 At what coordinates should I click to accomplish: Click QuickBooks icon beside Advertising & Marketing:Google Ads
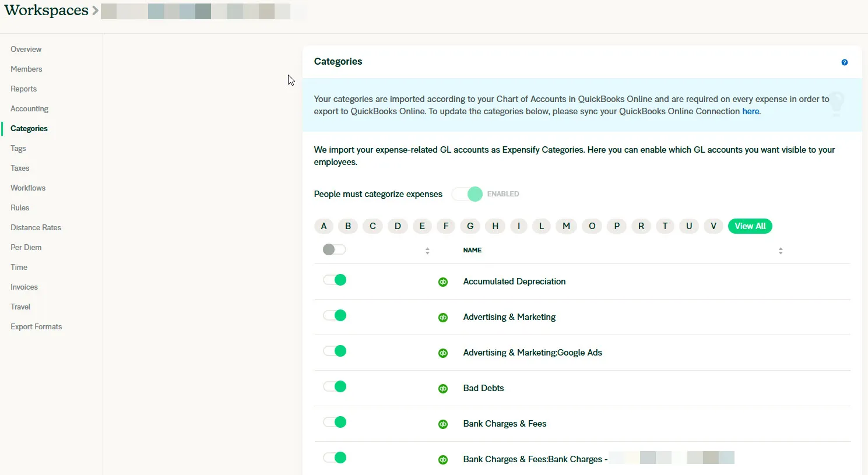(443, 353)
